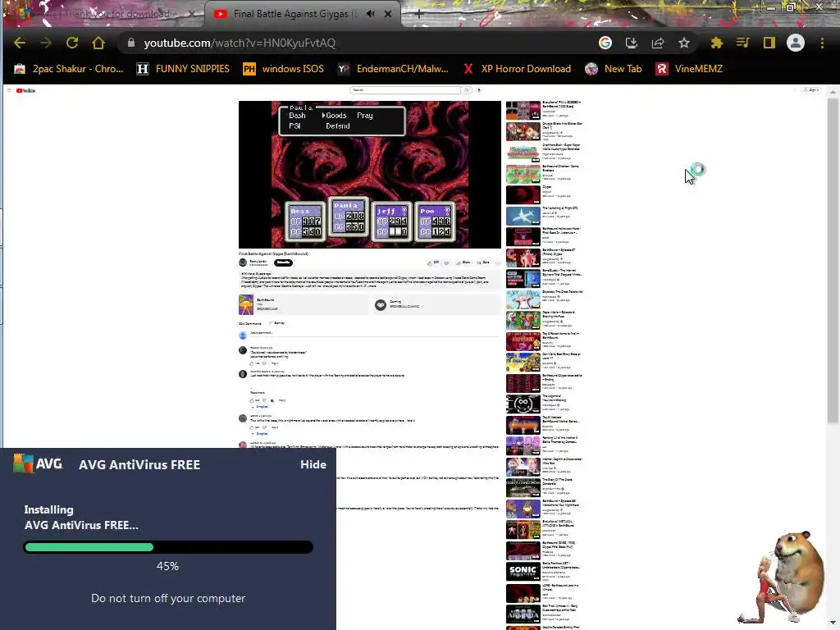Screen dimensions: 840x630
Task: Share this page using the share icon
Action: (x=658, y=43)
